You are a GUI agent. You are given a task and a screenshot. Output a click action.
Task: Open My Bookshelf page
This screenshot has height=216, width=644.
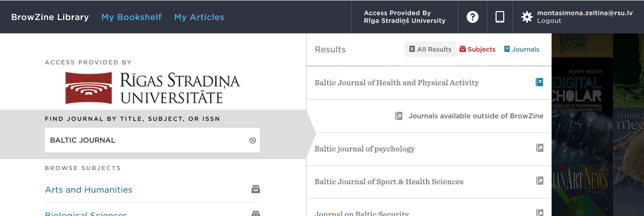click(132, 17)
